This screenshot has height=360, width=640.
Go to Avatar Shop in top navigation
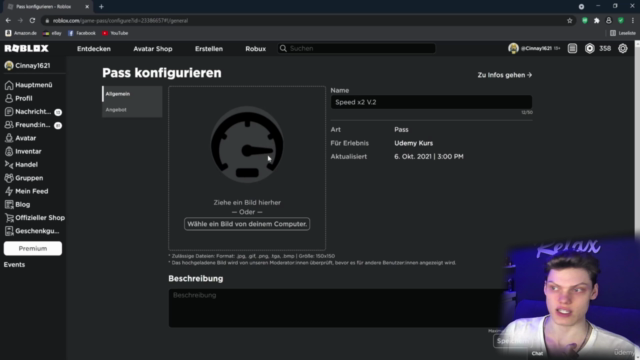click(153, 49)
